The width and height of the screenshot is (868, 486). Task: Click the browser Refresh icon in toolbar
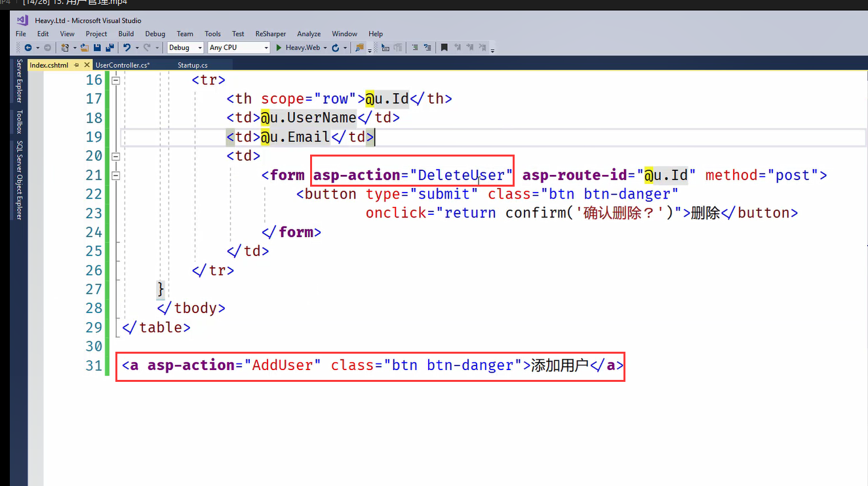[x=335, y=48]
